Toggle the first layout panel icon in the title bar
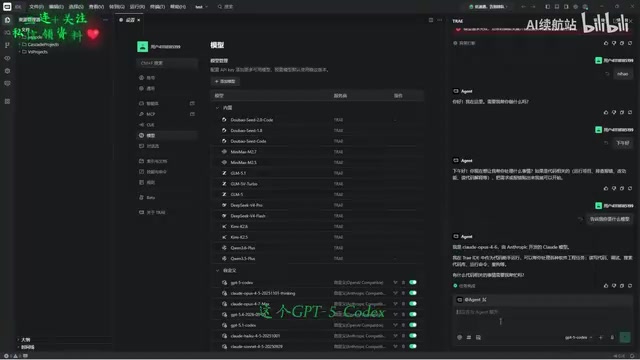 pyautogui.click(x=548, y=7)
